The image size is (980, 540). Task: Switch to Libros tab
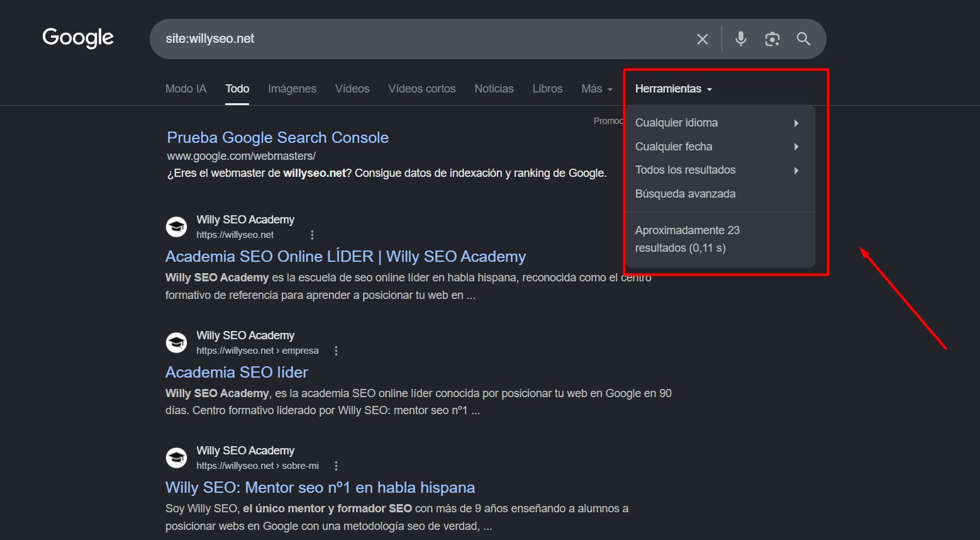(x=547, y=89)
